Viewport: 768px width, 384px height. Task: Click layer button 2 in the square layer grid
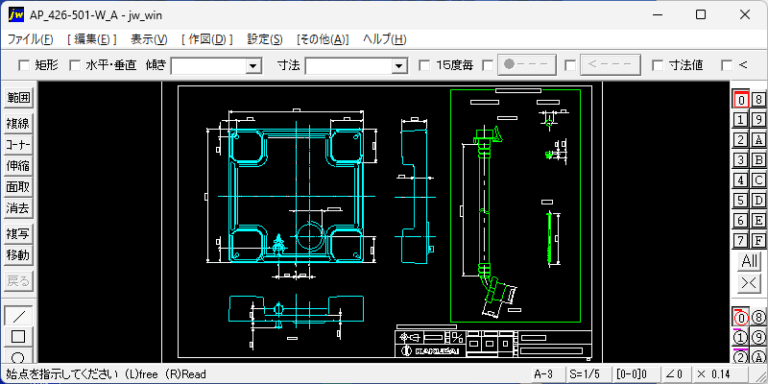pyautogui.click(x=741, y=140)
